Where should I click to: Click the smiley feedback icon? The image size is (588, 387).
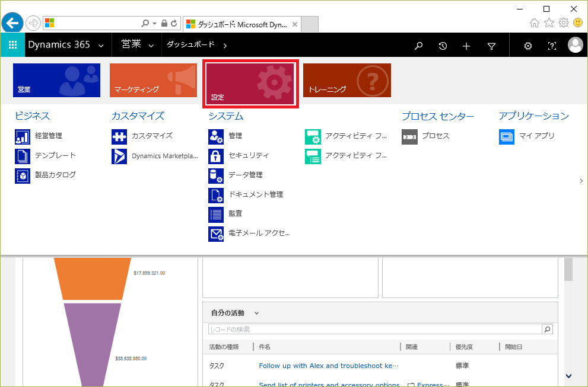point(578,23)
